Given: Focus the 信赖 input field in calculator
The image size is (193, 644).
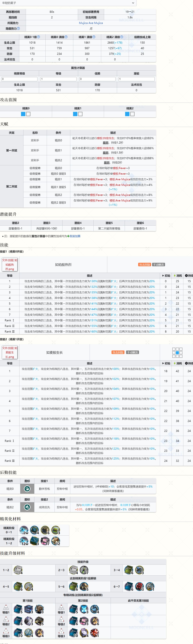Looking at the screenshot, I should pyautogui.click(x=97, y=79).
